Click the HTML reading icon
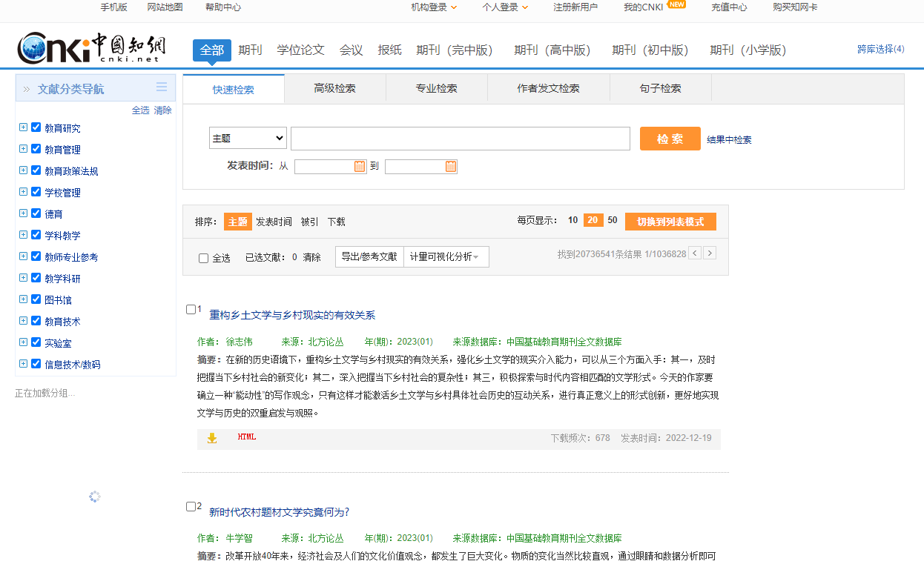 tap(247, 437)
